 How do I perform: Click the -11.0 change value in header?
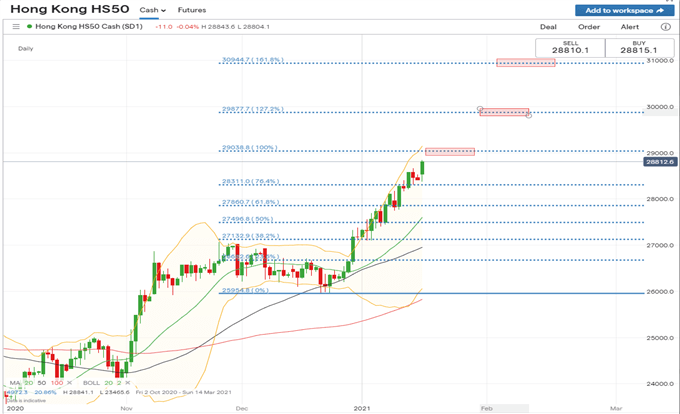164,27
